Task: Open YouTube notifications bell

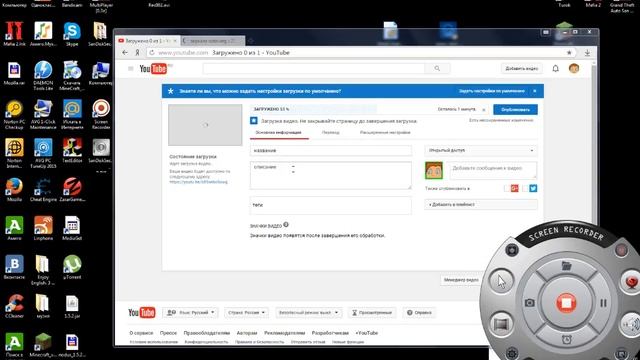Action: (556, 69)
